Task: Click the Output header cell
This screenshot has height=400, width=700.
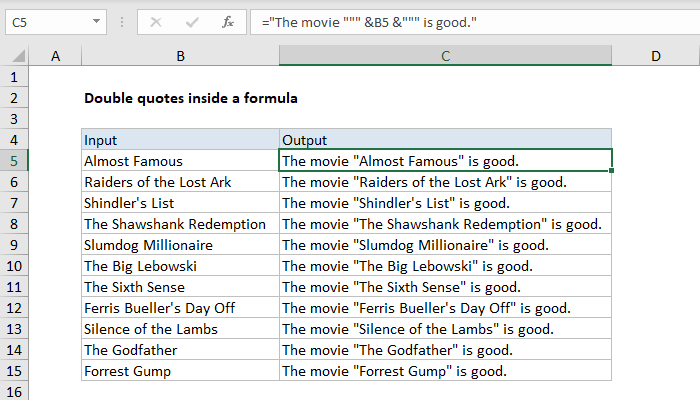Action: 445,139
